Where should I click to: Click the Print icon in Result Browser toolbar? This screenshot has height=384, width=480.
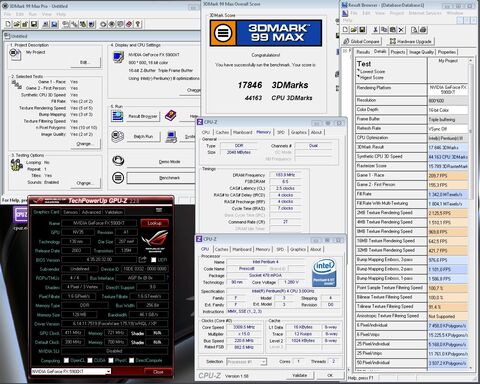(x=423, y=30)
